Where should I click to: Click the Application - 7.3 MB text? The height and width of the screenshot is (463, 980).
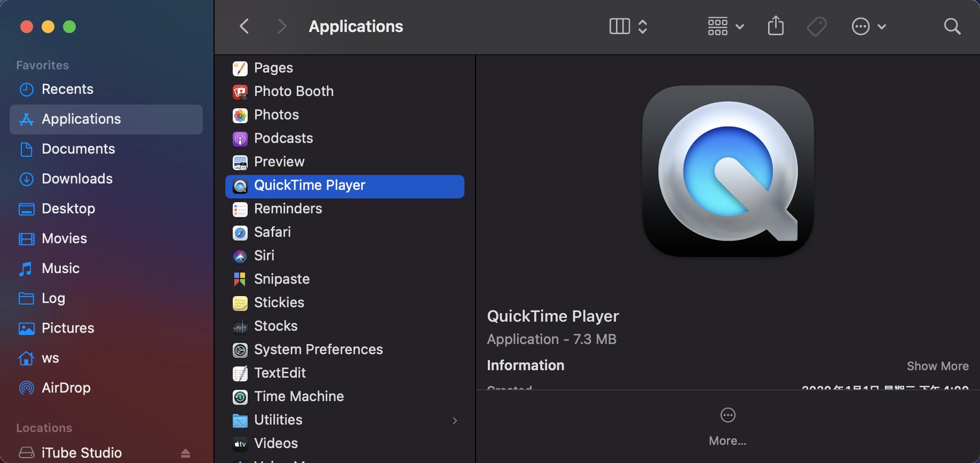coord(551,339)
